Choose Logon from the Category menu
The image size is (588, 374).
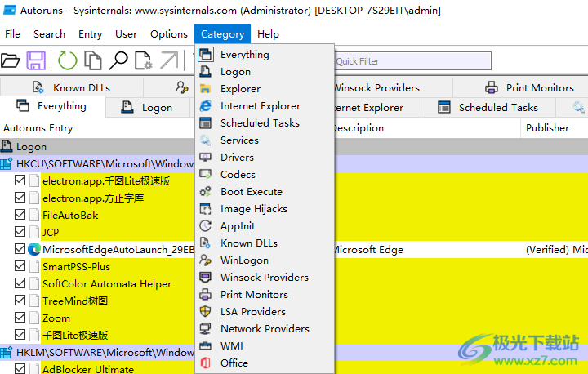tap(265, 72)
